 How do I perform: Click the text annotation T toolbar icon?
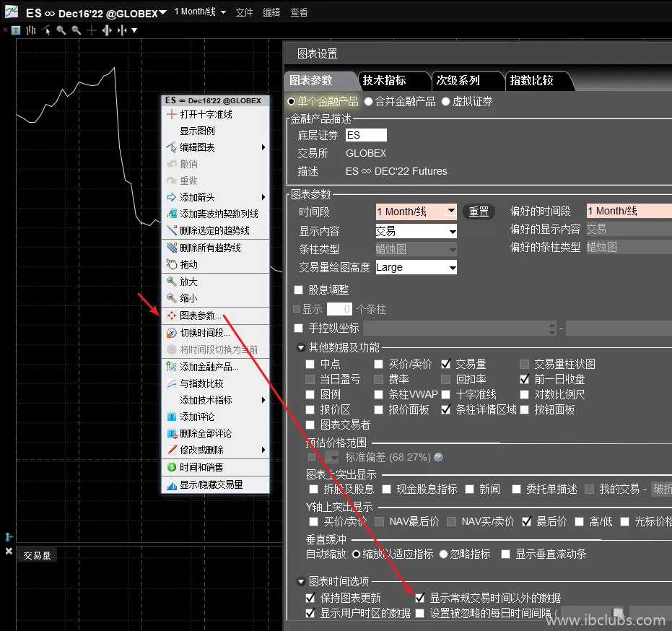pos(16,30)
